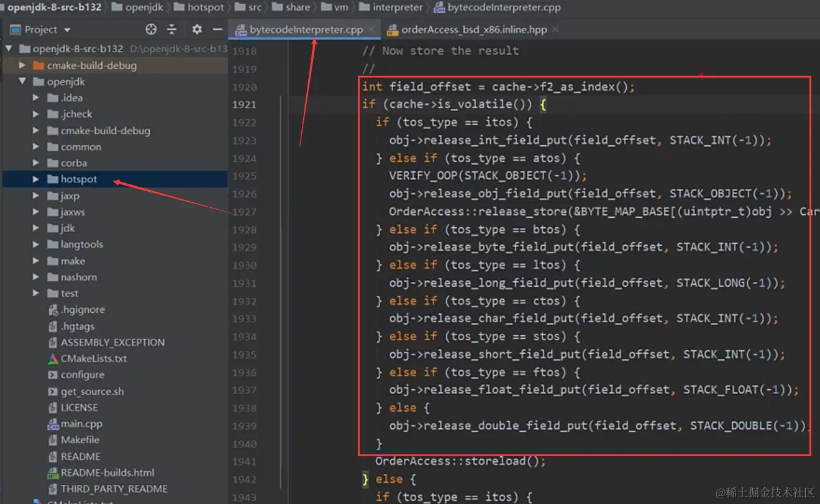
Task: Expand the langtools folder
Action: coord(37,245)
